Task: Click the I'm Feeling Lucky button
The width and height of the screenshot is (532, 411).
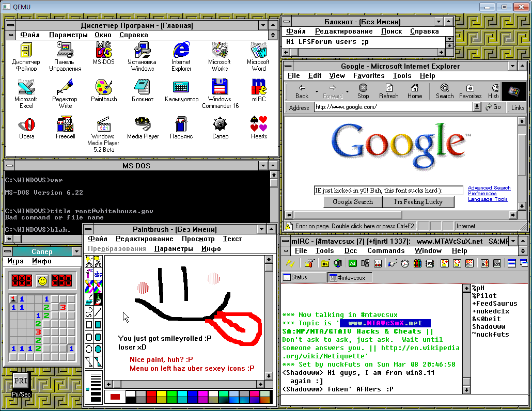Action: (418, 202)
